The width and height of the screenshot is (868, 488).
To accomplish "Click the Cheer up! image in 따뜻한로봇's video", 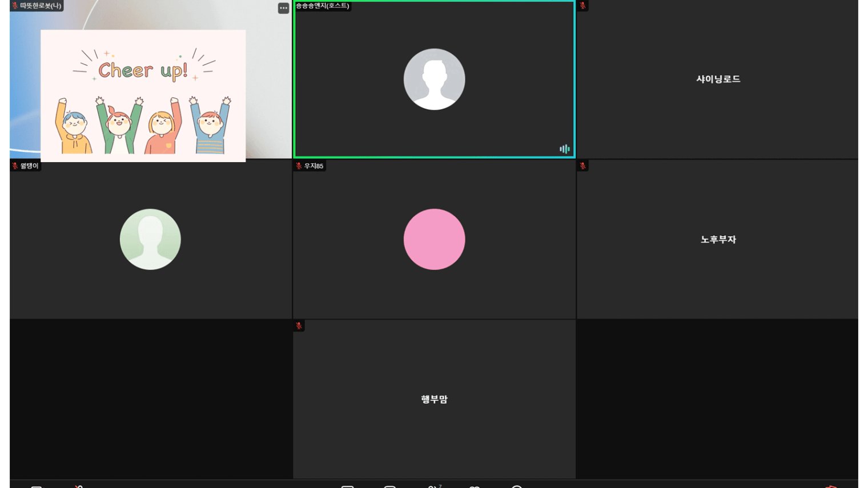I will pos(143,96).
